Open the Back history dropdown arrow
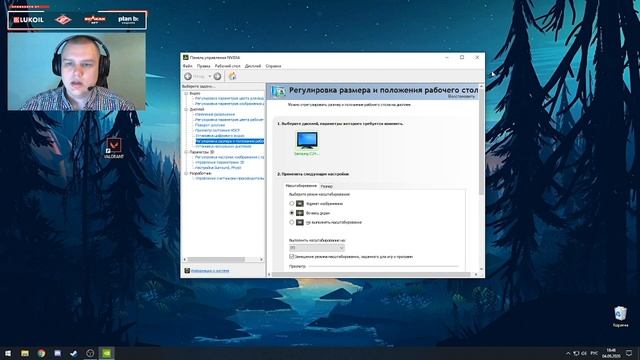 209,76
